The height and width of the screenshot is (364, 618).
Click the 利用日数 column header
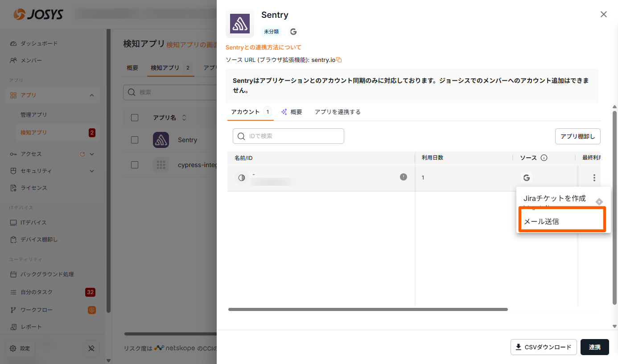pyautogui.click(x=433, y=158)
